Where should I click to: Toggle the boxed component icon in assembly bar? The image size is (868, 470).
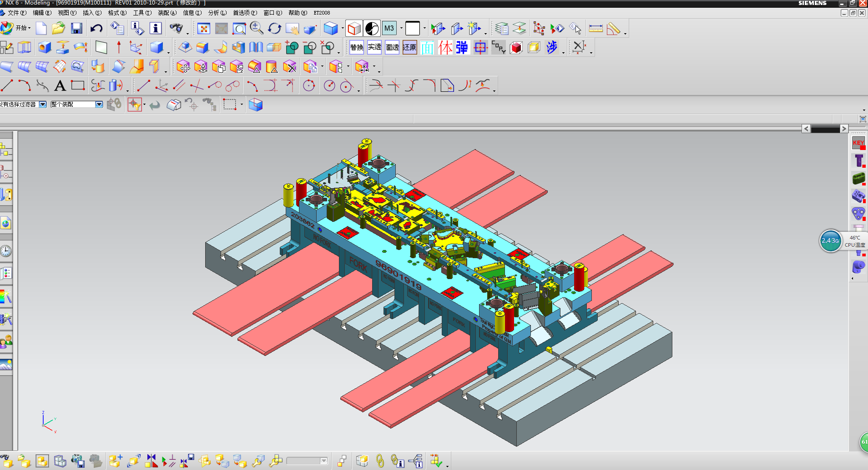pyautogui.click(x=42, y=461)
